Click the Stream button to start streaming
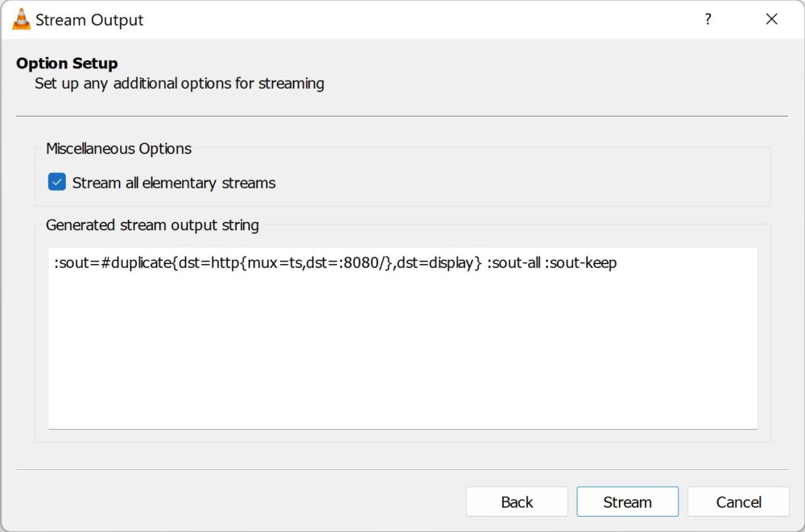 point(627,501)
